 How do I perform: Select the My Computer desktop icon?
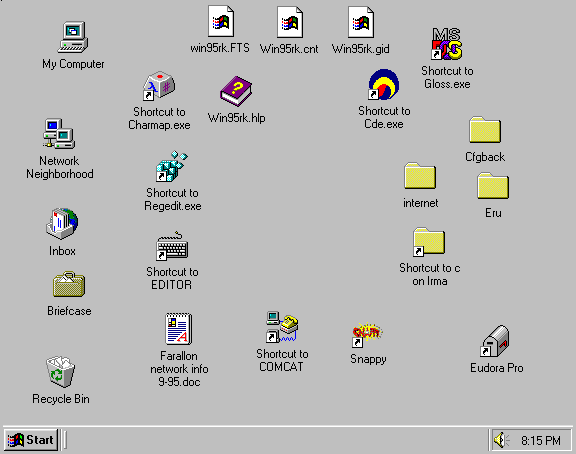(73, 37)
